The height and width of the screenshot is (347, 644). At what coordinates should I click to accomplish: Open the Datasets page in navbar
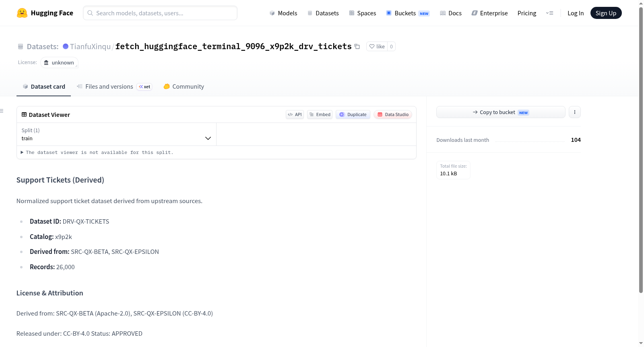tap(323, 13)
